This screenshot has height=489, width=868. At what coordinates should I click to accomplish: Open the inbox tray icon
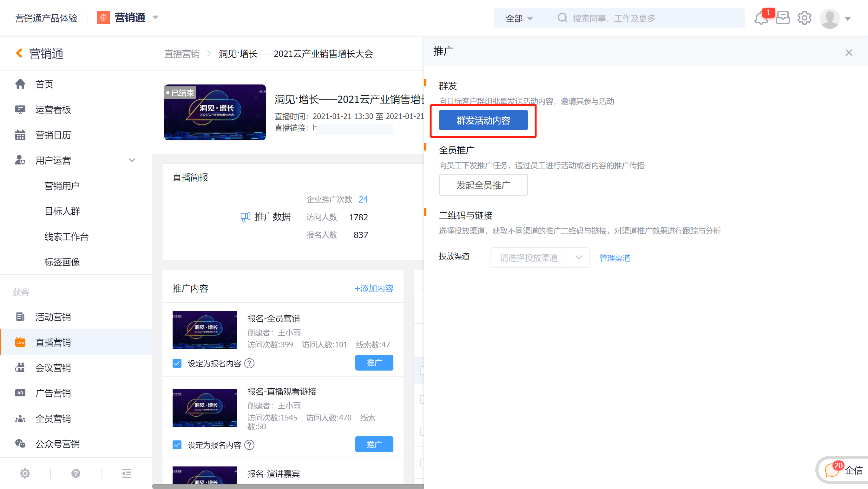pos(782,18)
